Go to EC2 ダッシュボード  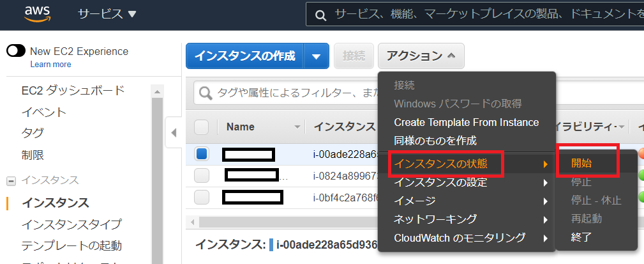pos(73,90)
